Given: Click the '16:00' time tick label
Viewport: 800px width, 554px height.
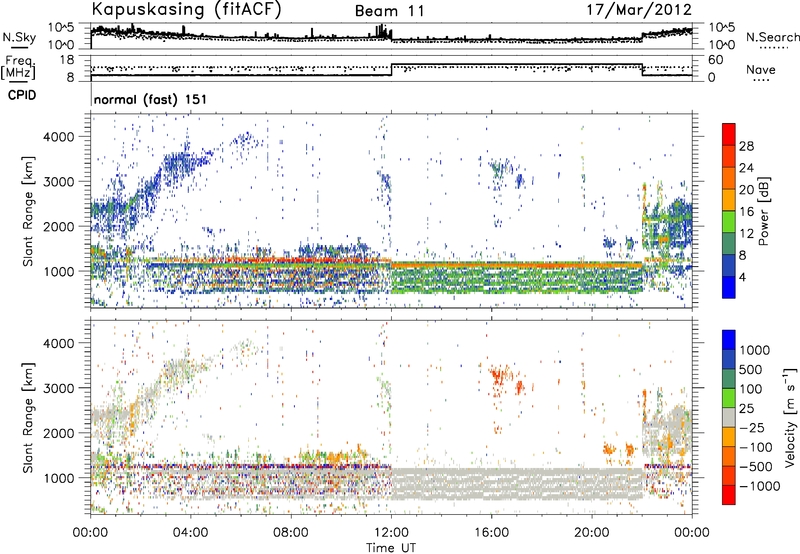Looking at the screenshot, I should [x=491, y=533].
